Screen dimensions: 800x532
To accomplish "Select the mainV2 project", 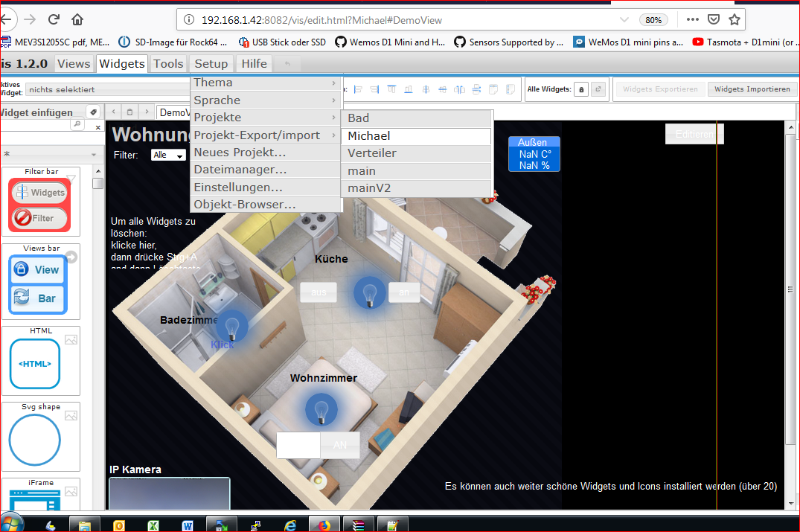I will tap(416, 188).
